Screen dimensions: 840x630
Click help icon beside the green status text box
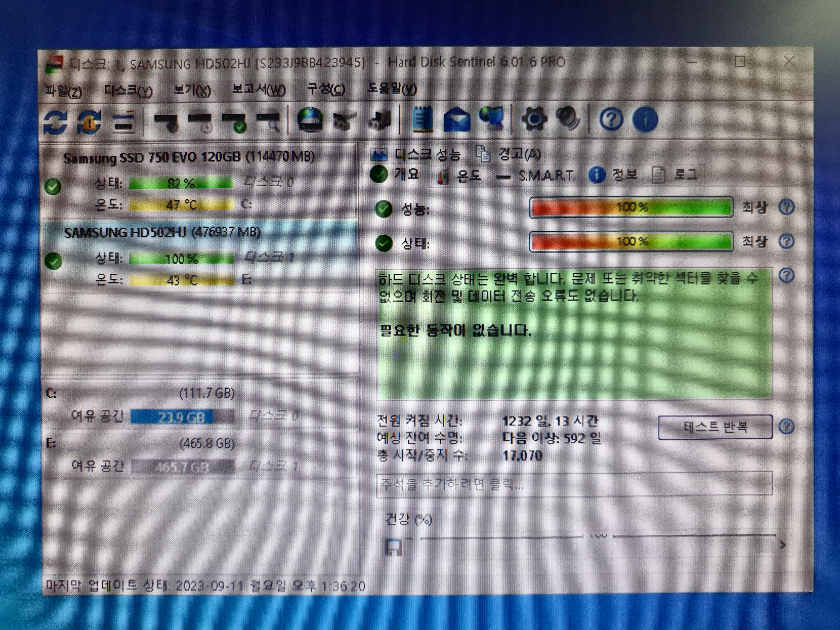[786, 275]
